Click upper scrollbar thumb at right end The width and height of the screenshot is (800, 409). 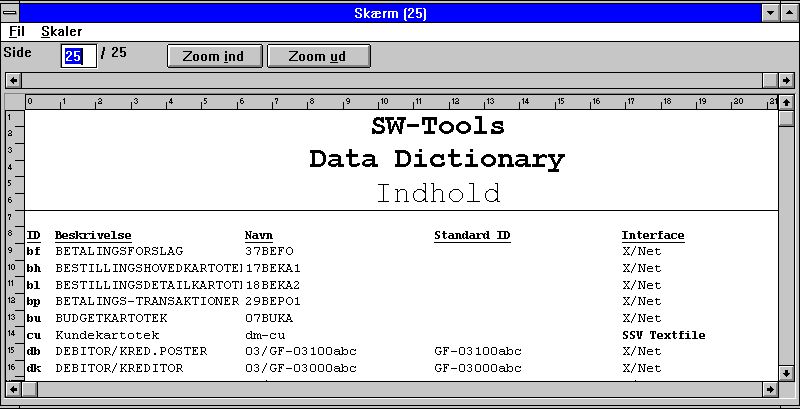pos(770,80)
